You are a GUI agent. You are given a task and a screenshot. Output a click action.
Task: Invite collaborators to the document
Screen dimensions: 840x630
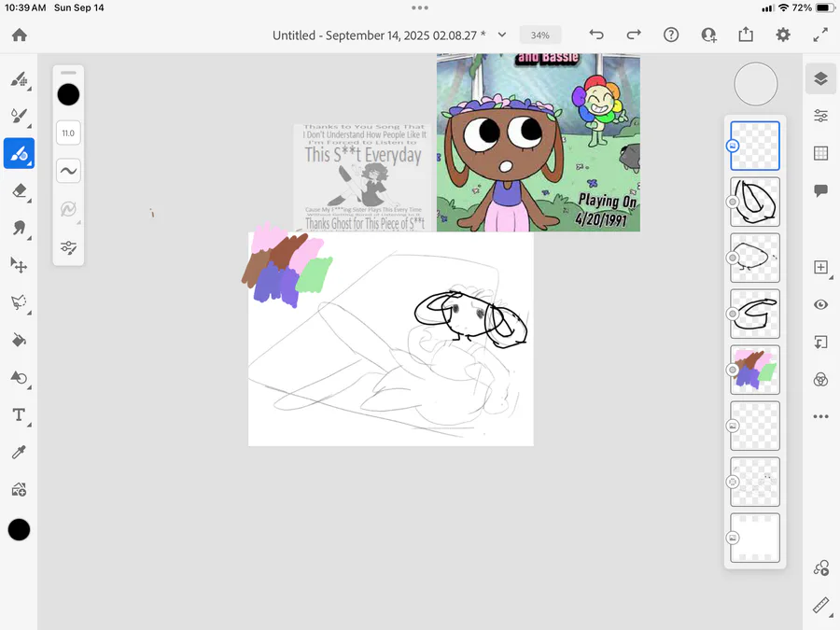(x=708, y=35)
